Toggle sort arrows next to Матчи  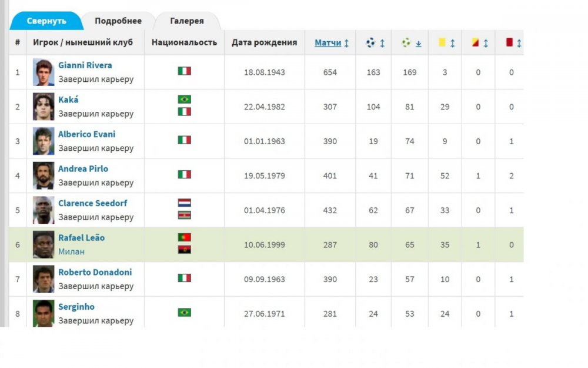(346, 43)
